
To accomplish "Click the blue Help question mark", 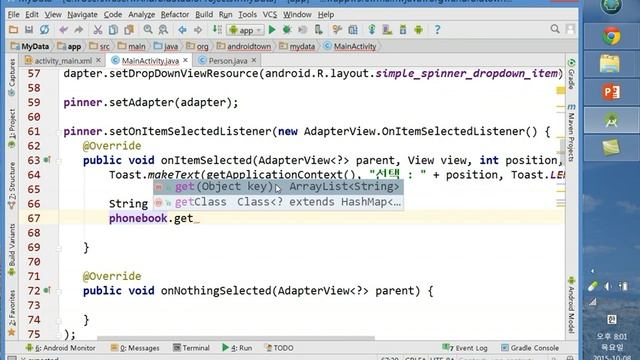I will pyautogui.click(x=437, y=30).
